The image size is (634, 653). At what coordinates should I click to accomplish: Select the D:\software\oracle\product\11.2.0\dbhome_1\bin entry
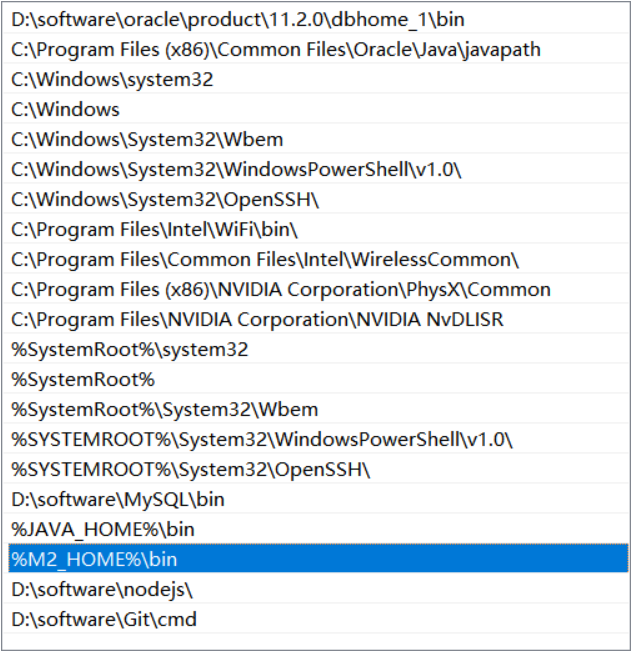coord(317,20)
